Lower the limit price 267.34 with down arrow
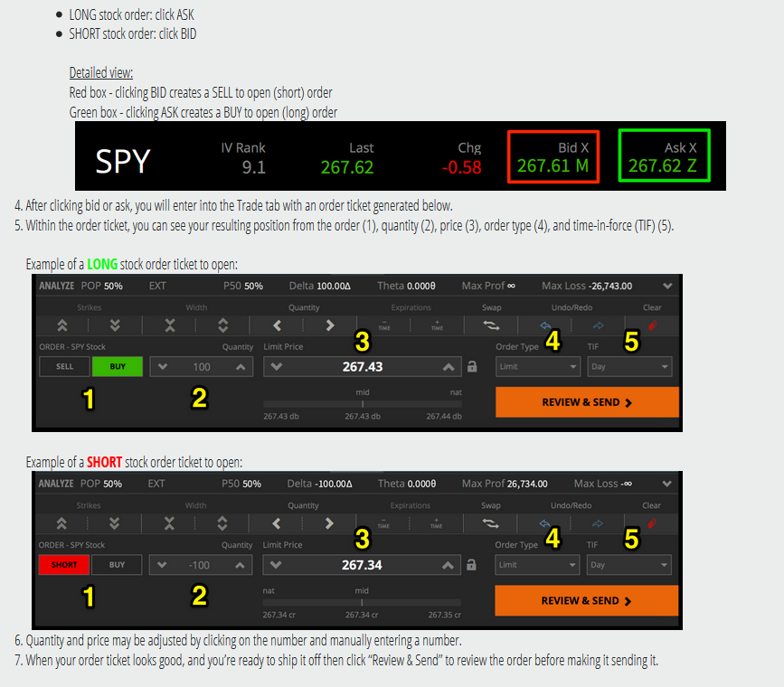784x687 pixels. [x=276, y=565]
